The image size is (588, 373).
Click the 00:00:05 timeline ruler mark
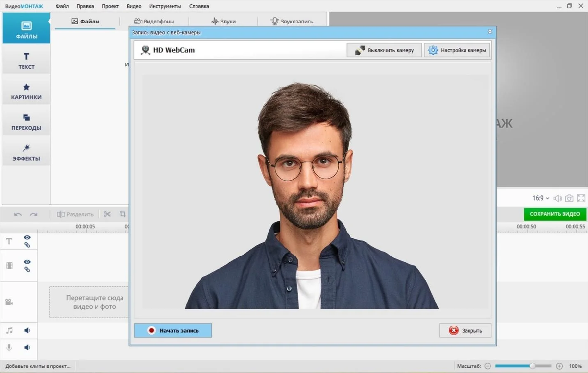pyautogui.click(x=85, y=227)
